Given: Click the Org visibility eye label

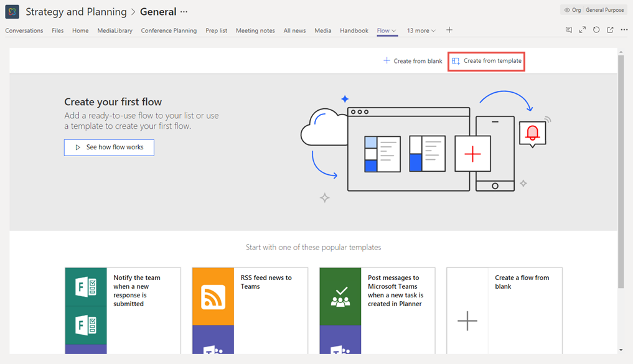Looking at the screenshot, I should (571, 10).
